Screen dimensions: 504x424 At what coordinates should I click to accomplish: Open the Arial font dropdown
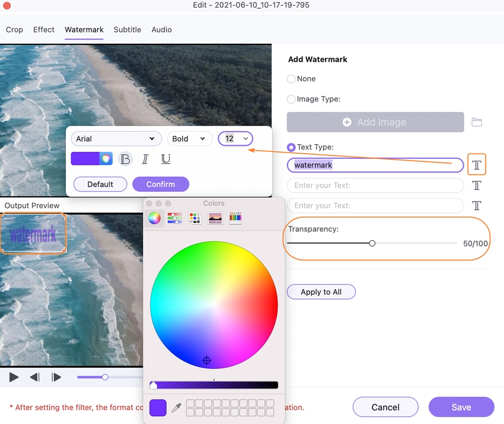point(116,139)
